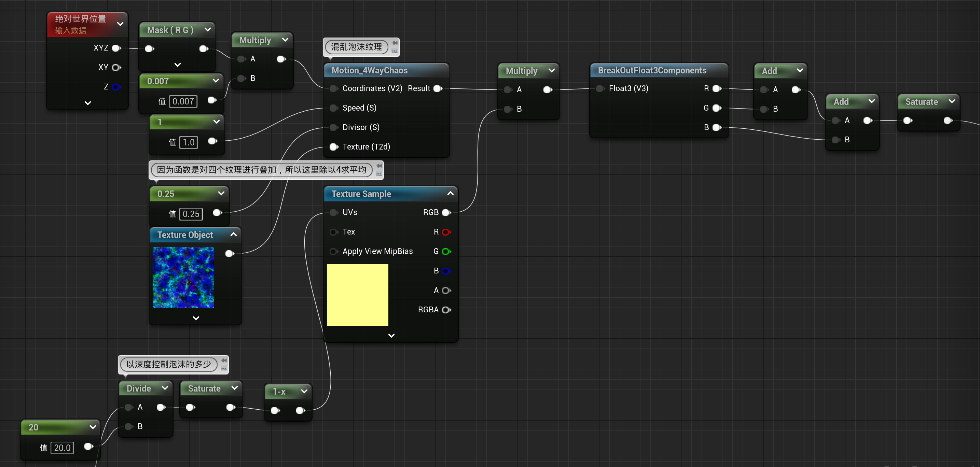Expand Texture Sample node bottom chevron
This screenshot has height=467, width=980.
391,336
